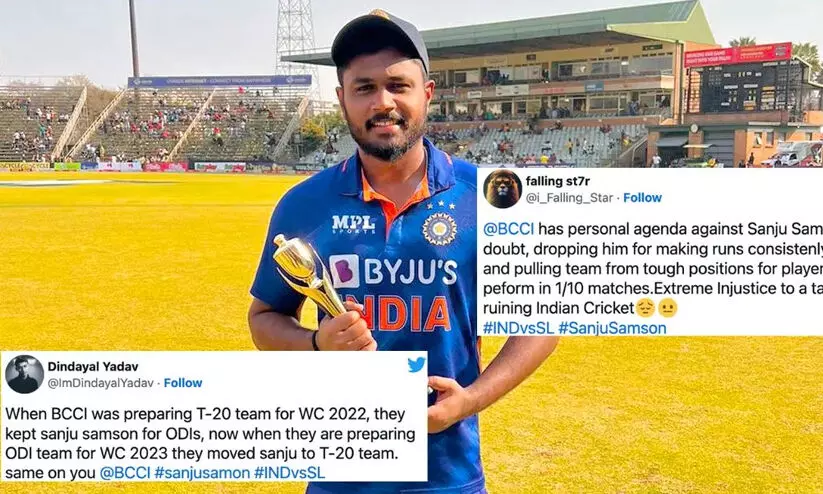The width and height of the screenshot is (823, 494).
Task: Click the BYJU'S logo on jersey
Action: [x=393, y=271]
